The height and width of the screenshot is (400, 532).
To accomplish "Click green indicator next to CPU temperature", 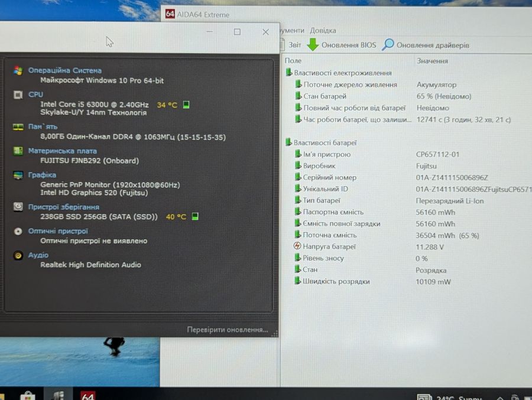I will click(x=186, y=105).
